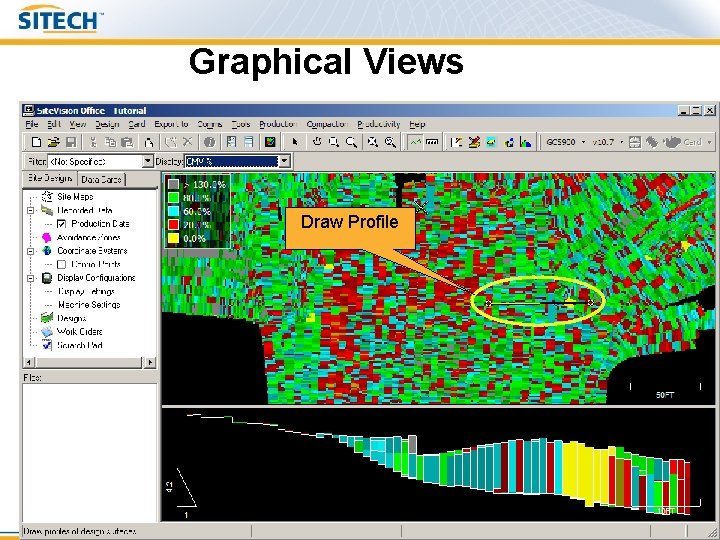The image size is (720, 540).
Task: Click the Delete X toolbar icon
Action: click(187, 142)
